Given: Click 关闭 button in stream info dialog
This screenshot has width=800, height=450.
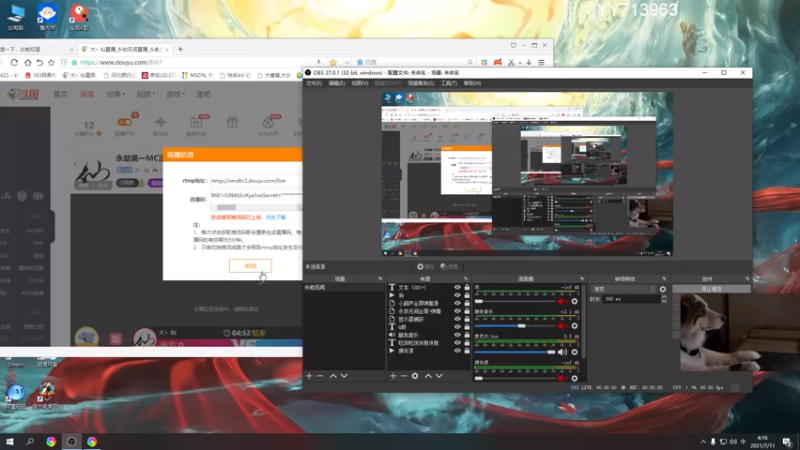Looking at the screenshot, I should pos(250,266).
